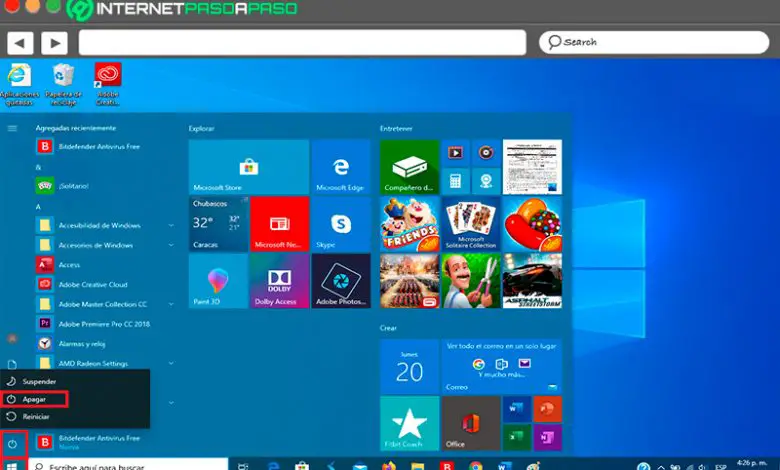Launch the Word small tile

tap(516, 409)
